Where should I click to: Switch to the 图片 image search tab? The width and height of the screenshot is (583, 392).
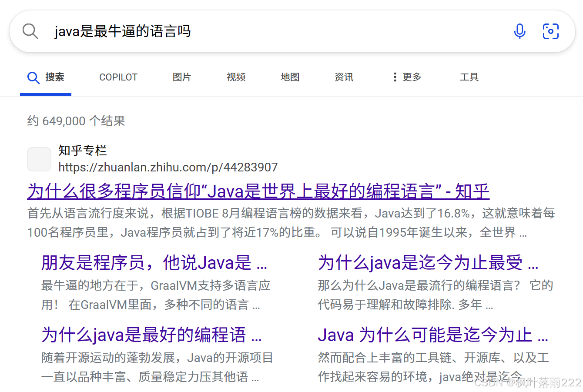[182, 77]
